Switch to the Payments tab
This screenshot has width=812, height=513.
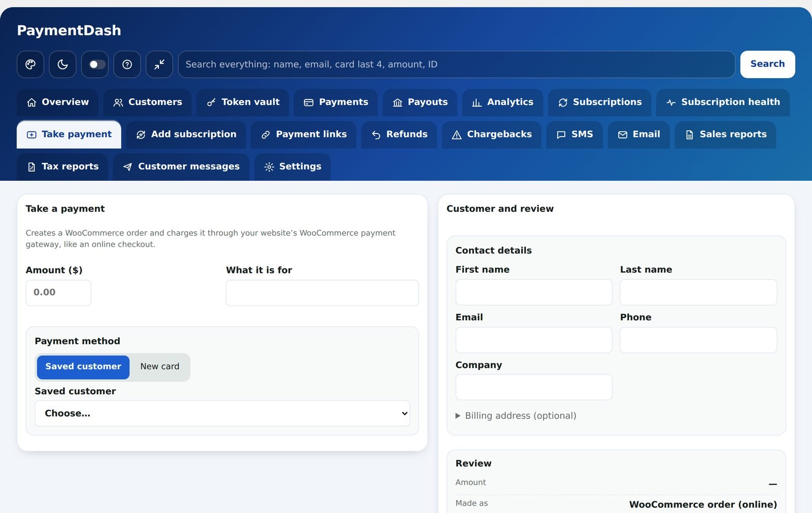coord(336,102)
